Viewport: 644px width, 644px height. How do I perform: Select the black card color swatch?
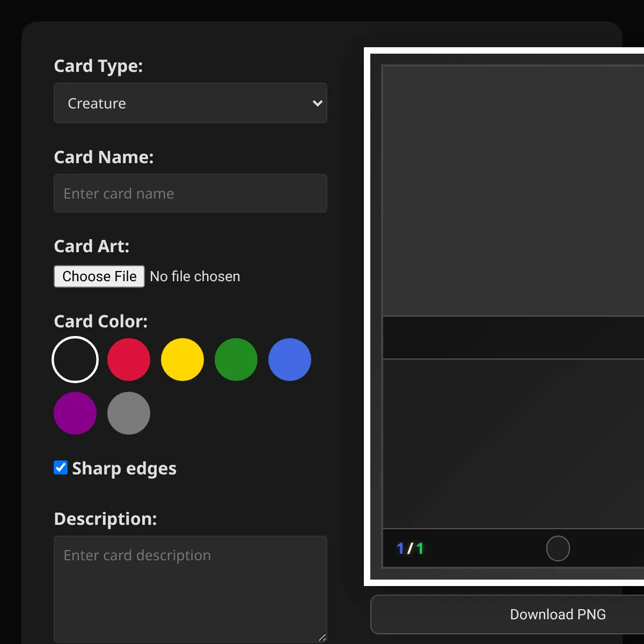(x=75, y=360)
